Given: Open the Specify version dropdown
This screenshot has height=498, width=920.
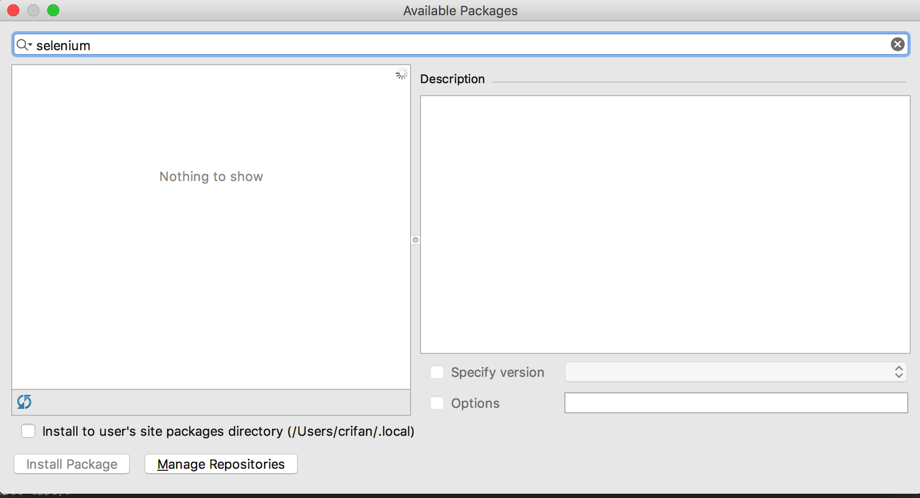Looking at the screenshot, I should pyautogui.click(x=736, y=372).
